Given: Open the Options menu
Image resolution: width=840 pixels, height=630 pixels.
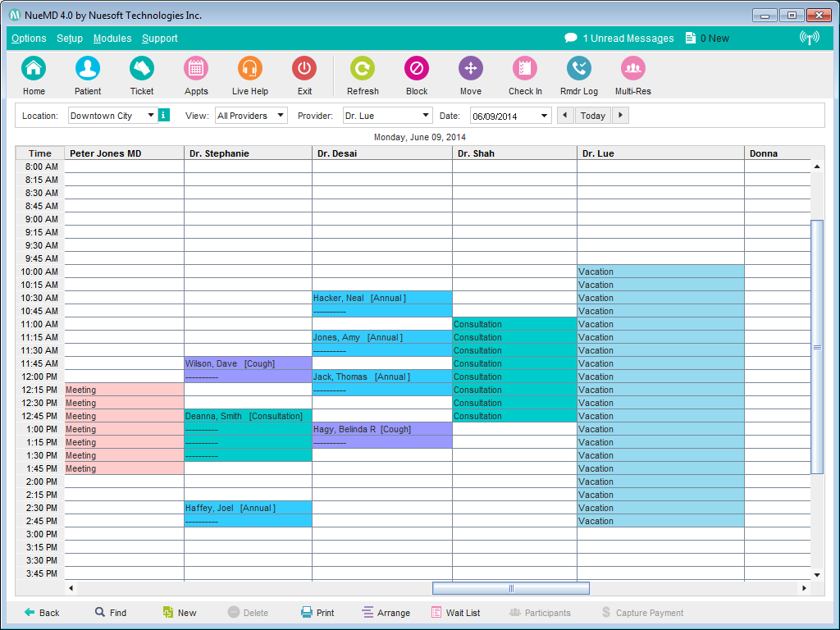Looking at the screenshot, I should [x=28, y=39].
